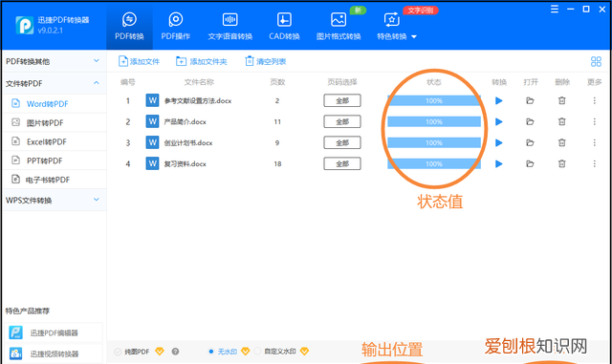Click the 页码选择 column header

tap(342, 82)
